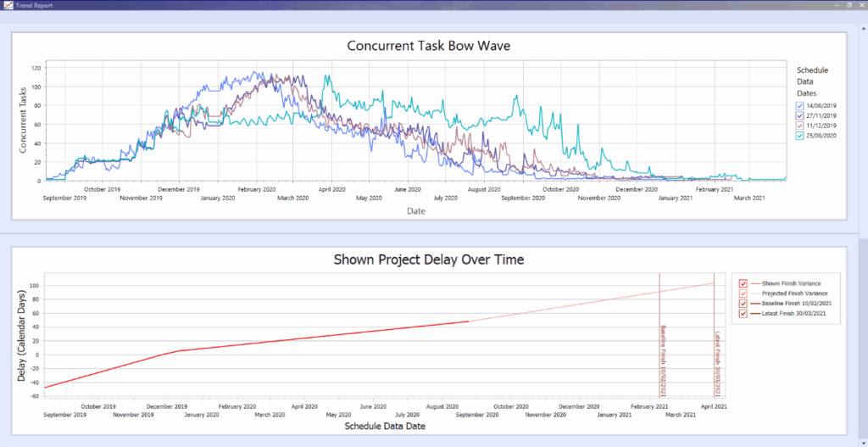Disable the 25/08/2020 teal series checkbox
Screen dimensions: 868x447
click(x=799, y=136)
